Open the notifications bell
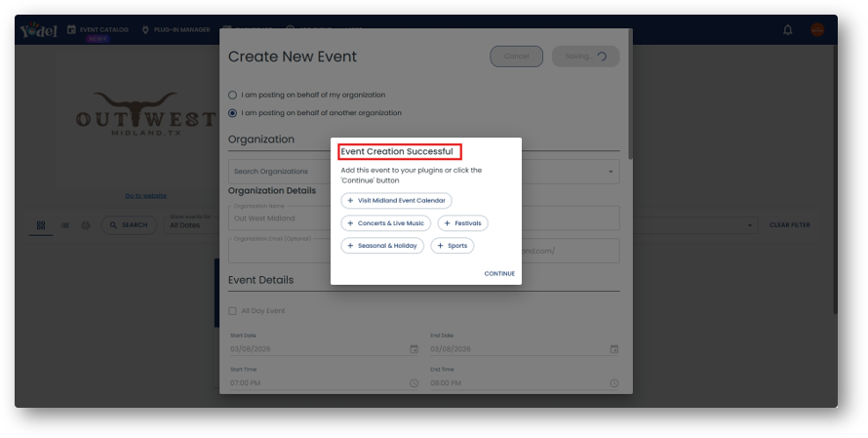Image resolution: width=868 pixels, height=438 pixels. point(787,30)
